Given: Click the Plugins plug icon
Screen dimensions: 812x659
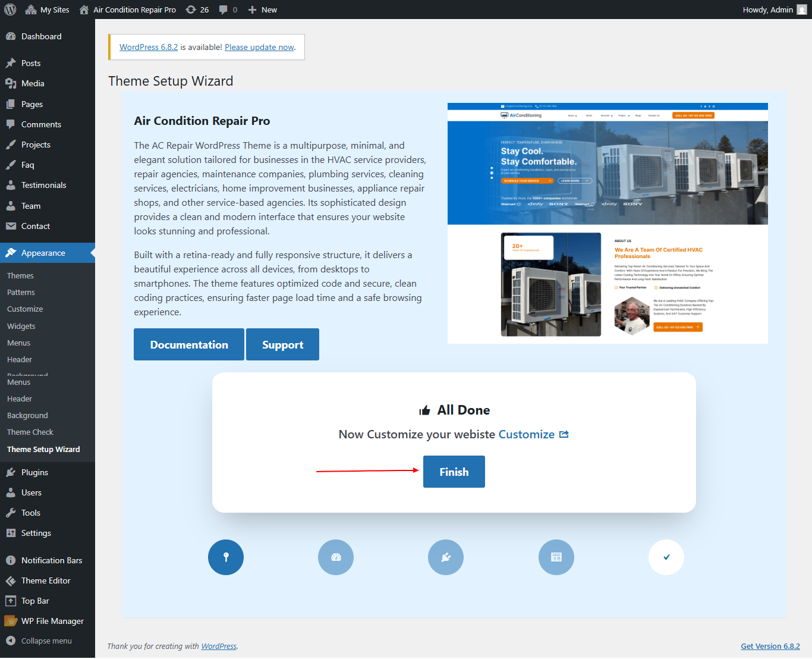Looking at the screenshot, I should (x=11, y=472).
